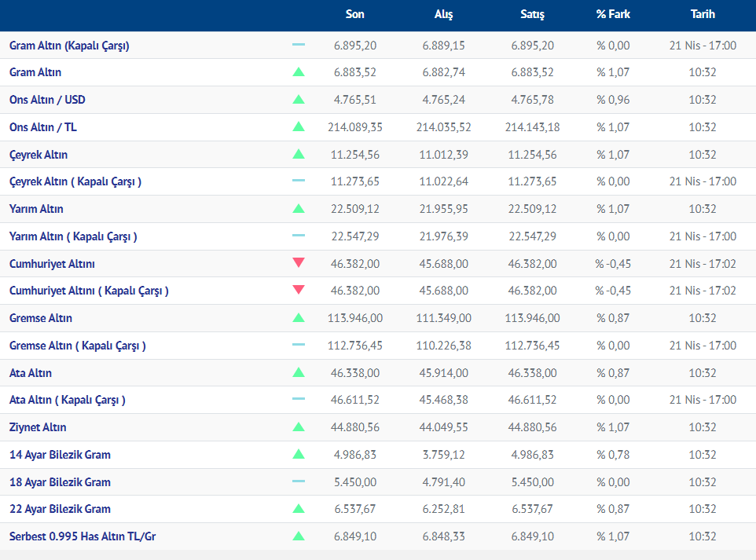Click the green up arrow beside Gram Altın

click(298, 72)
